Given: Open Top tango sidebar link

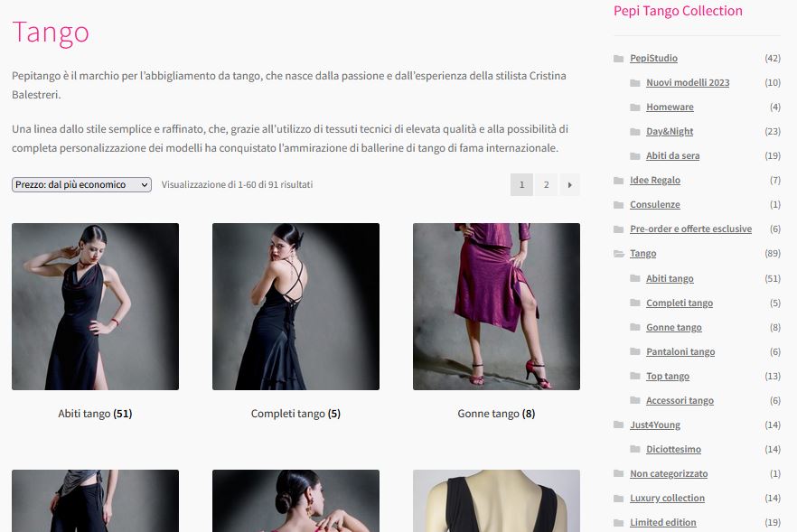Looking at the screenshot, I should click(668, 376).
